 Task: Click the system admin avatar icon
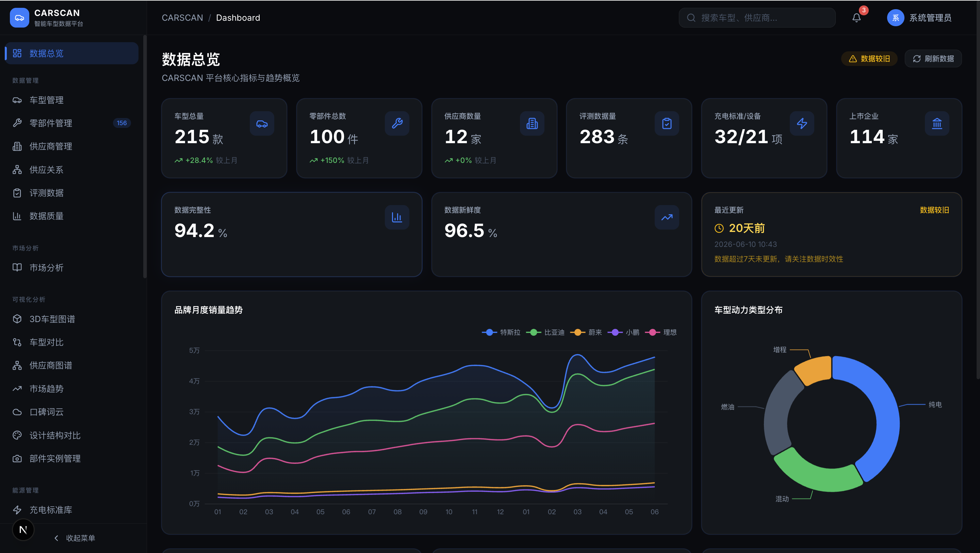pos(896,18)
